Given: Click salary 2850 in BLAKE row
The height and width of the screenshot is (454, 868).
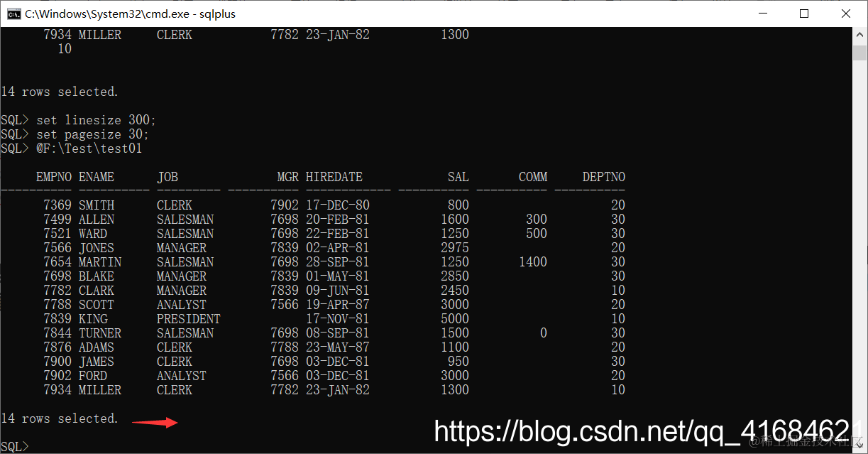Looking at the screenshot, I should point(455,276).
